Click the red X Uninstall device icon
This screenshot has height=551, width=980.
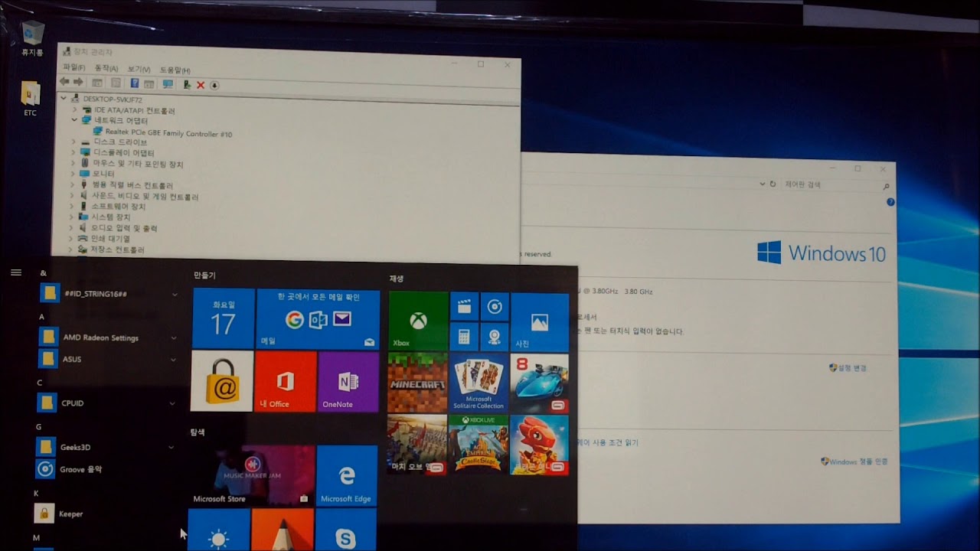(x=201, y=85)
